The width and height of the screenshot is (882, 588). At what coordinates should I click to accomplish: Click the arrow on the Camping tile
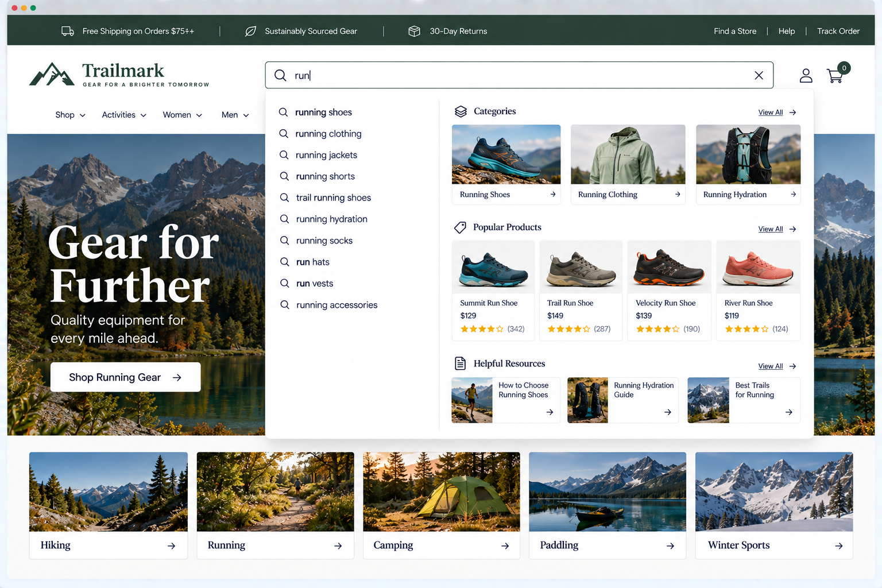tap(505, 546)
